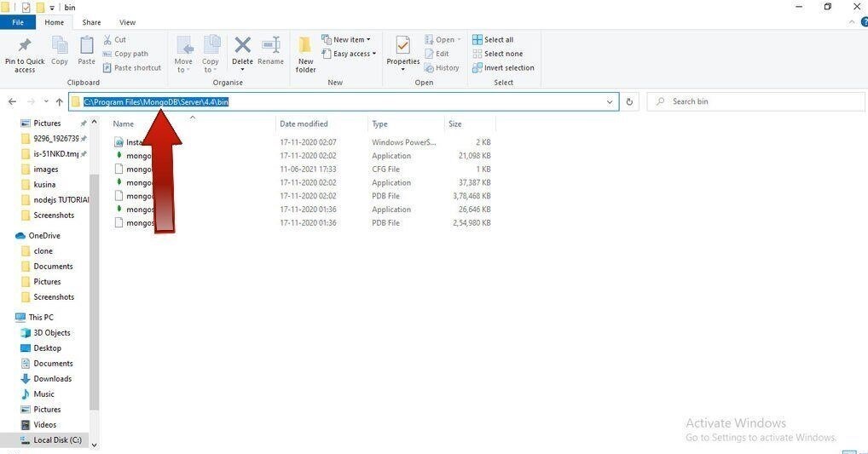Refresh the bin folder view
The height and width of the screenshot is (454, 868).
pyautogui.click(x=629, y=101)
